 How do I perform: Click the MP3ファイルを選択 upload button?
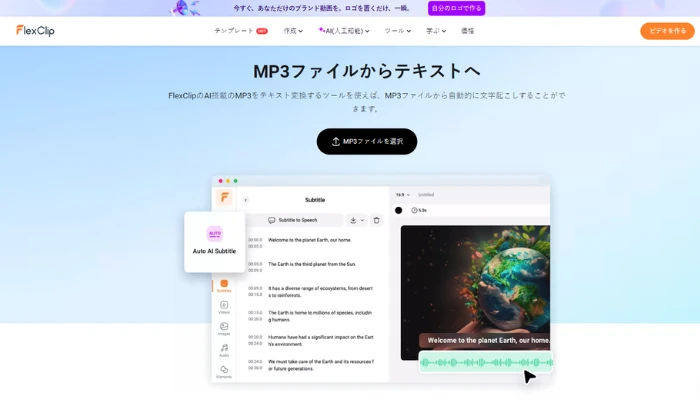point(367,142)
